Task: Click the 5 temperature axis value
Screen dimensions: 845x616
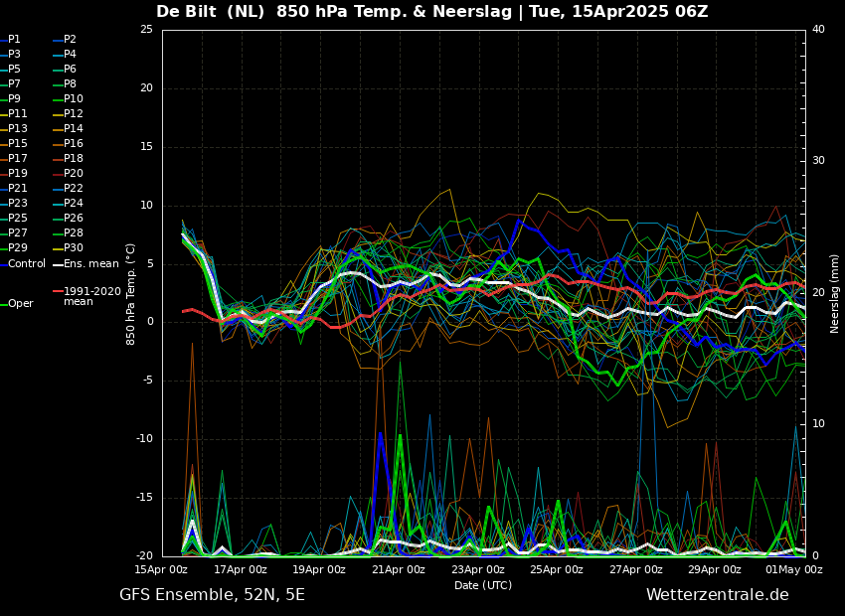Action: [150, 264]
